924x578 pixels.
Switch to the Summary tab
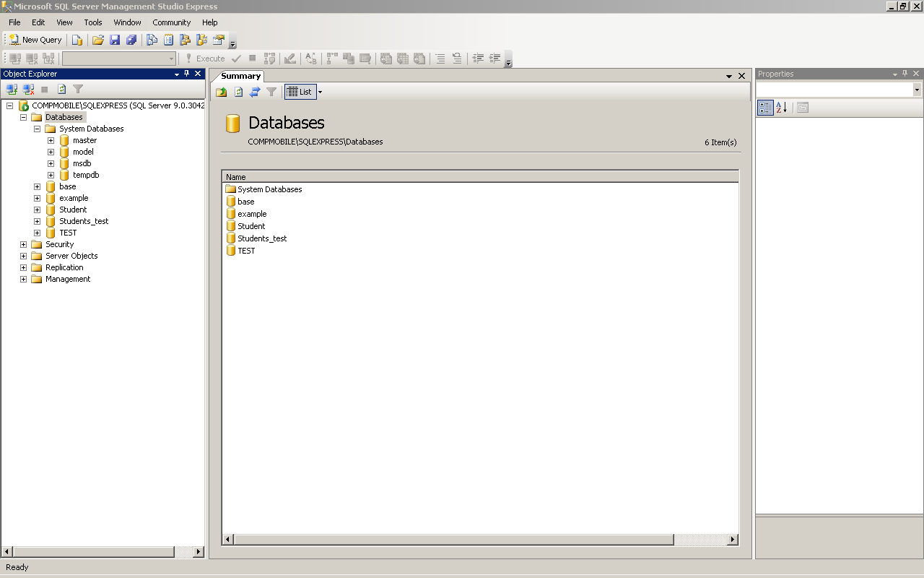click(x=240, y=76)
